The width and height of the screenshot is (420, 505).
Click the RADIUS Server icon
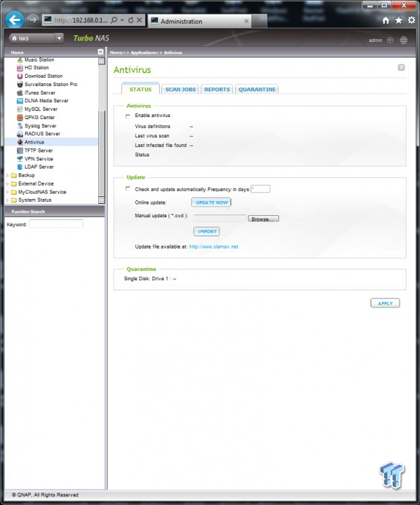click(x=20, y=133)
